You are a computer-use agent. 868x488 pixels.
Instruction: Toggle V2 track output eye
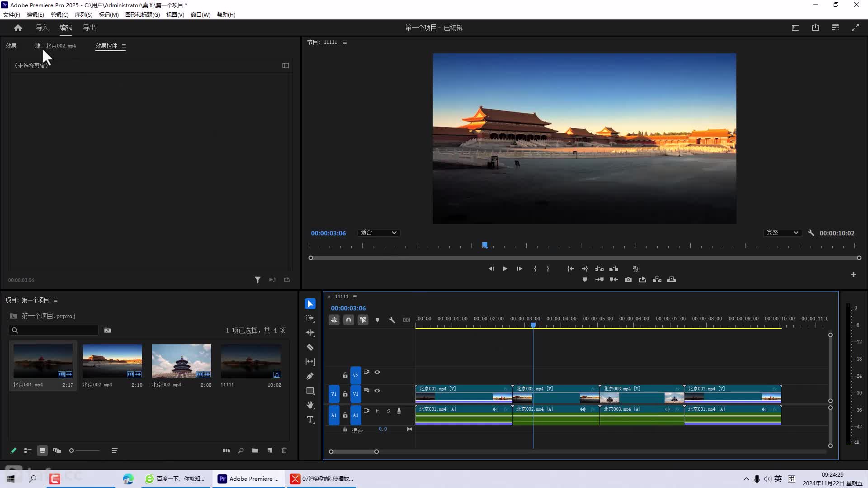click(377, 372)
